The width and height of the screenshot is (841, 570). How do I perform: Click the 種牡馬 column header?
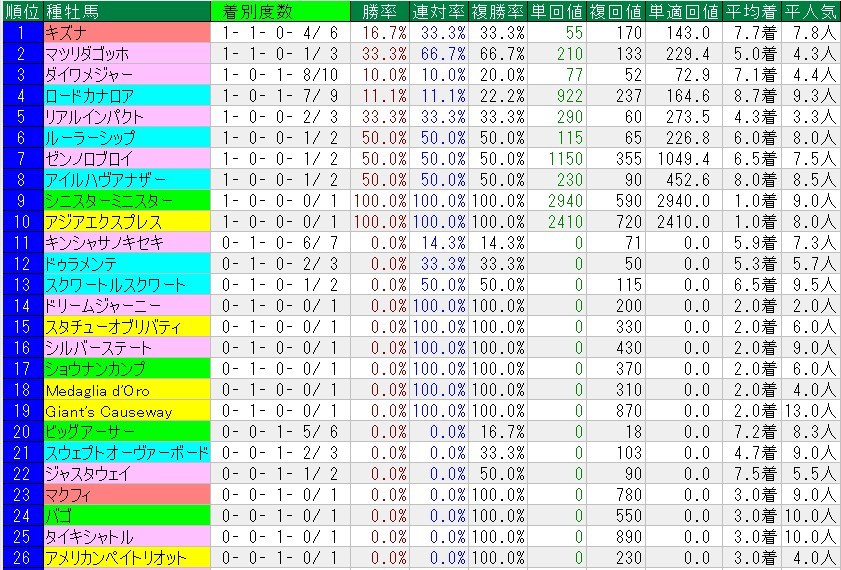127,11
